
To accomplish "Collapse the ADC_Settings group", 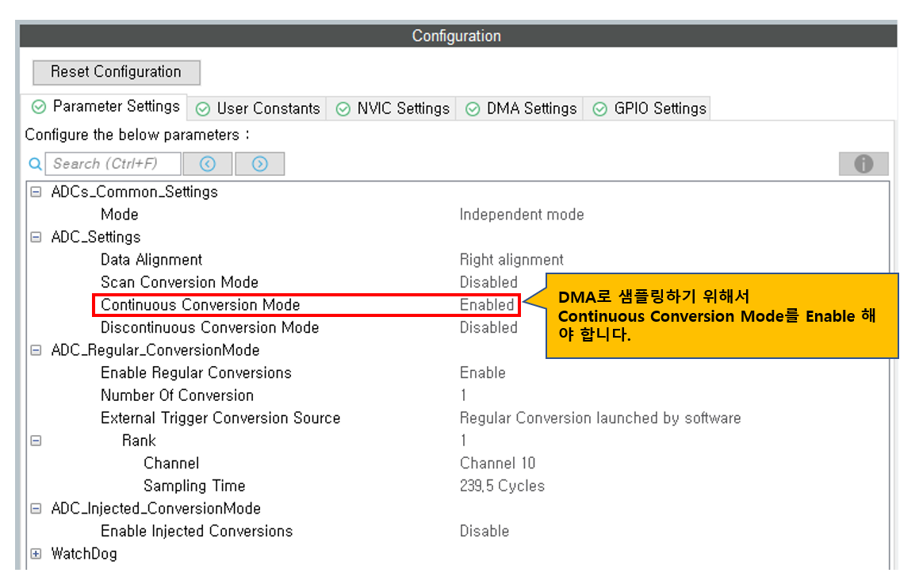I will (x=36, y=237).
